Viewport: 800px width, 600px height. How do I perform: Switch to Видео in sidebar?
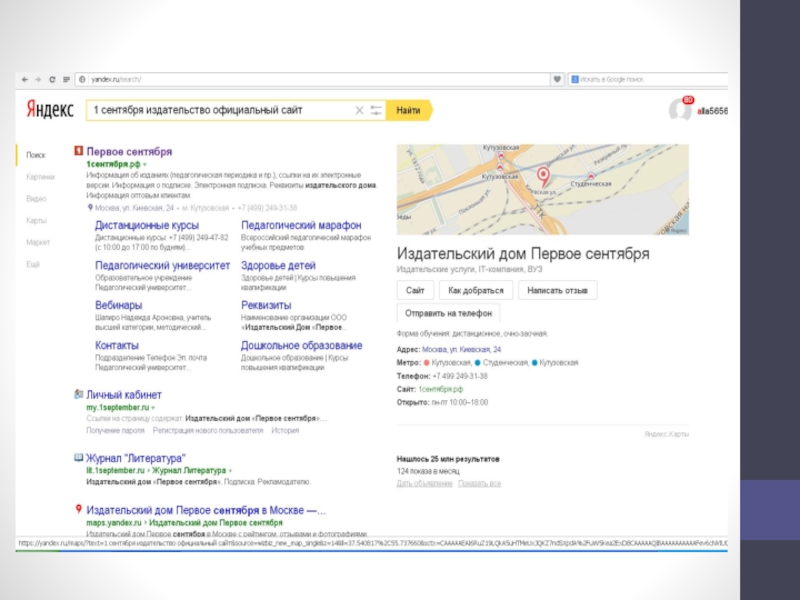pyautogui.click(x=36, y=199)
